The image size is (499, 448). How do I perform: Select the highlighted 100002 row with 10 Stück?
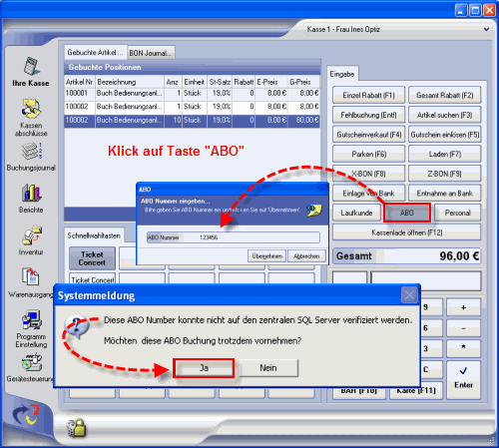tap(192, 121)
